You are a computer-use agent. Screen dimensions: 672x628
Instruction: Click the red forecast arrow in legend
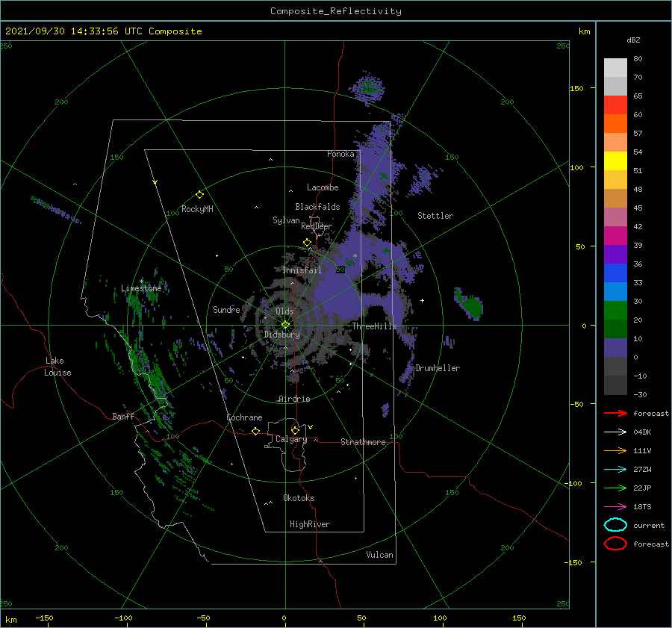tap(615, 413)
